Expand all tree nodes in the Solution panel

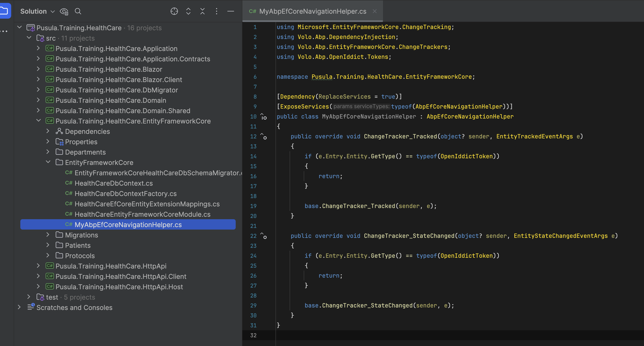point(188,11)
